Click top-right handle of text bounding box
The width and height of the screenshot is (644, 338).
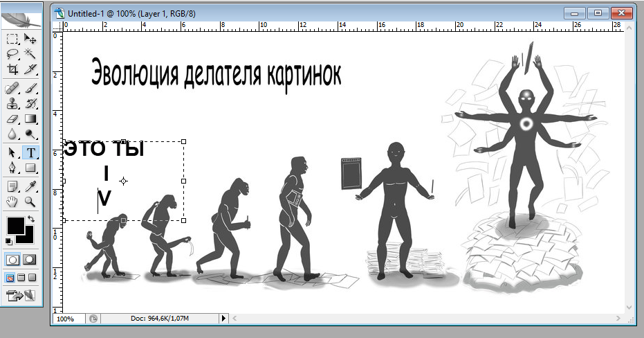coord(183,141)
